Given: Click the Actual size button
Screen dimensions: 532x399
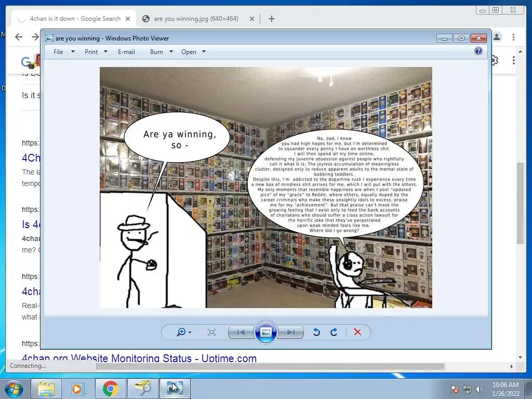Looking at the screenshot, I should click(x=211, y=332).
